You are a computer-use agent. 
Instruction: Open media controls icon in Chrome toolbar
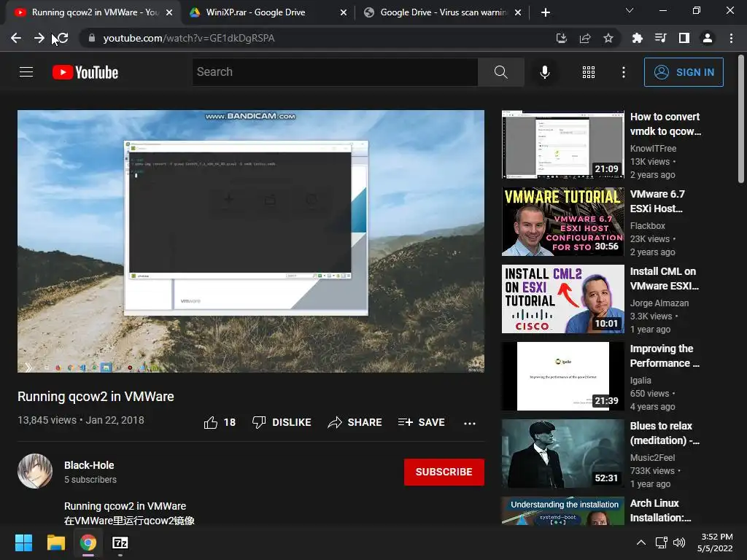pyautogui.click(x=660, y=38)
